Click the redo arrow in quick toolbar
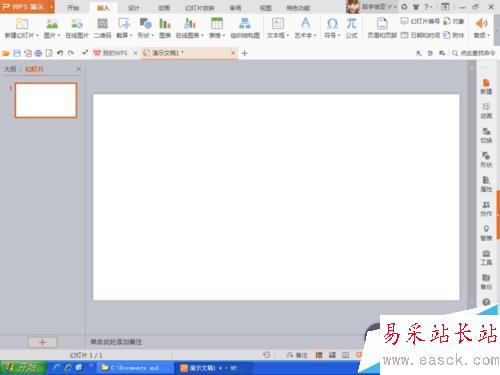 pos(71,53)
